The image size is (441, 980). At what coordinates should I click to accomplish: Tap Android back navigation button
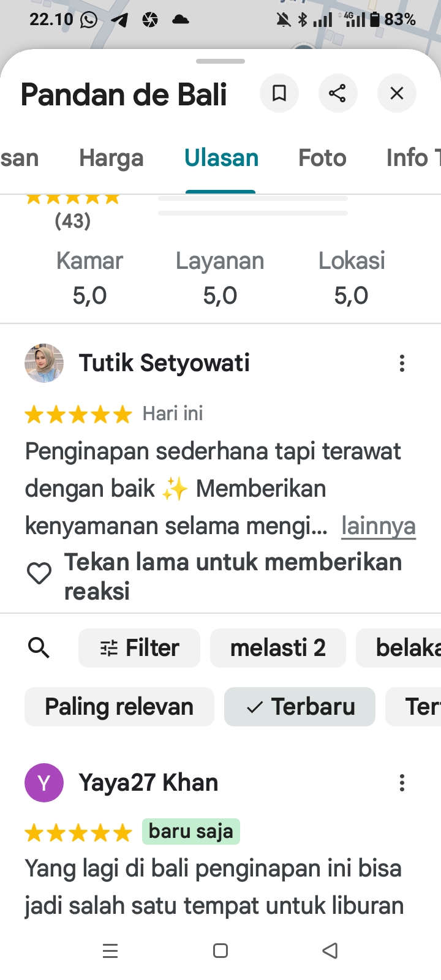click(x=330, y=951)
